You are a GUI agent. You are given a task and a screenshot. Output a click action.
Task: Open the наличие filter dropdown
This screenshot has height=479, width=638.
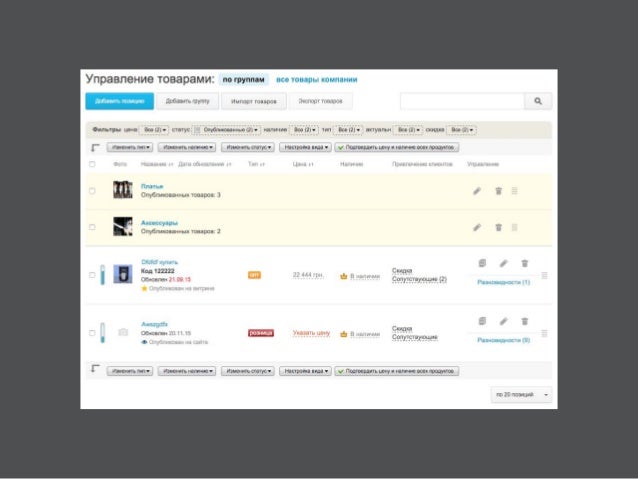tap(304, 130)
